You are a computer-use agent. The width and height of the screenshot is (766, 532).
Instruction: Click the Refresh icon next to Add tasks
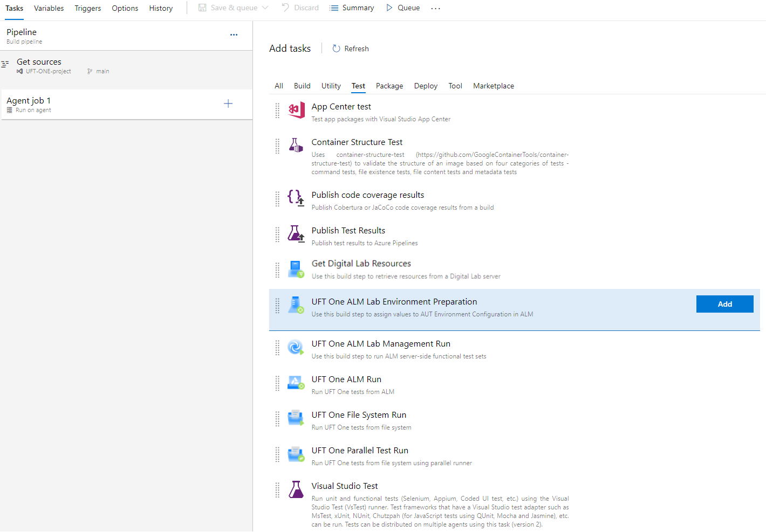(x=336, y=49)
